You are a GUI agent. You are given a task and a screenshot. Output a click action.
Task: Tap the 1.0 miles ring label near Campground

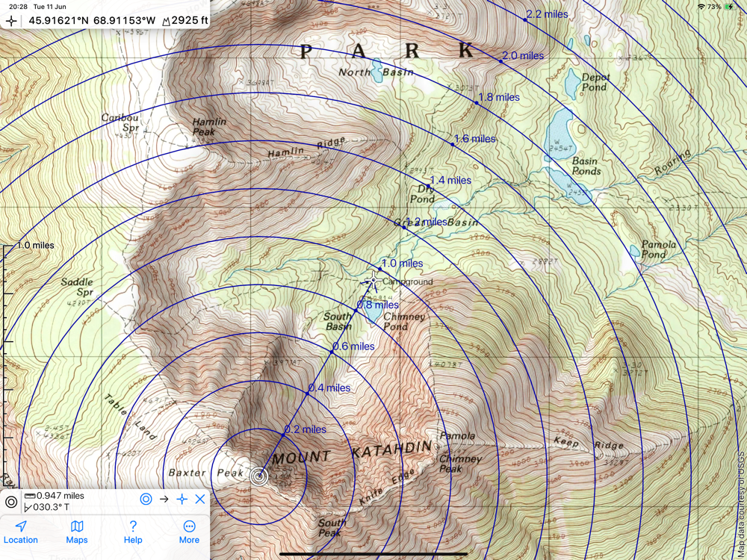(x=402, y=264)
